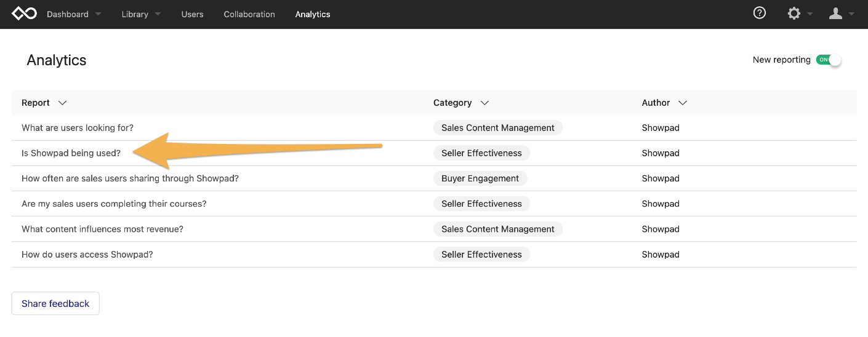The height and width of the screenshot is (337, 868).
Task: Open report What are users looking for?
Action: [78, 128]
